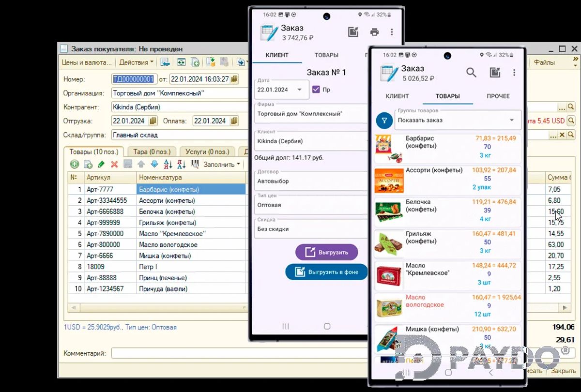This screenshot has width=581, height=392.
Task: Click the clear X icon in right field
Action: (562, 135)
